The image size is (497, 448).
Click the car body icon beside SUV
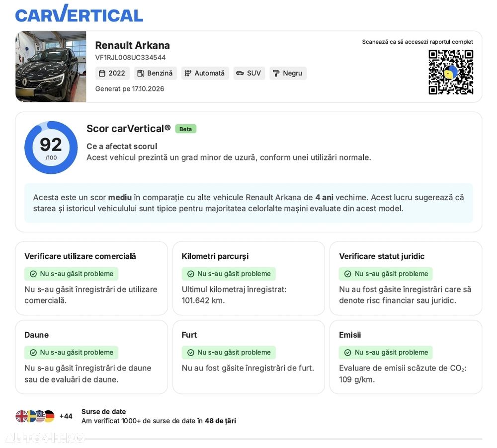click(240, 74)
